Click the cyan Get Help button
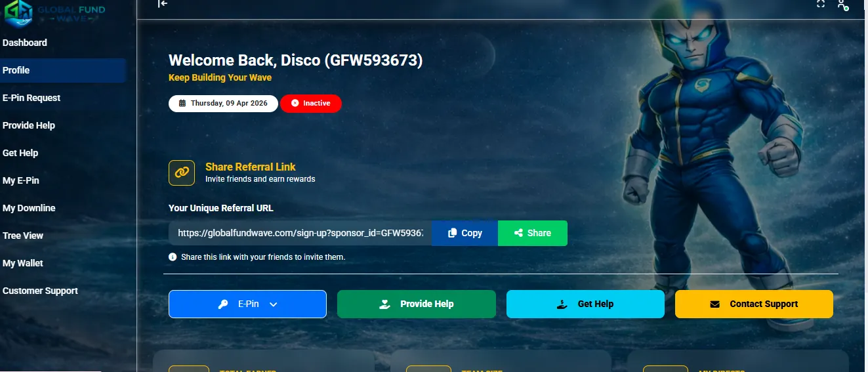 [585, 304]
